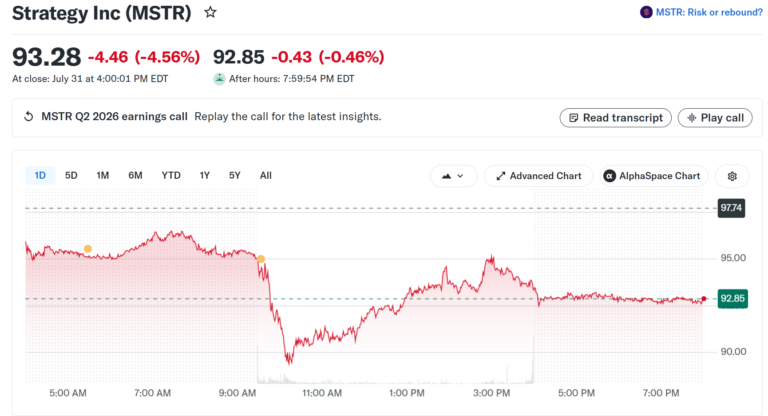Select the 1D time range tab
The width and height of the screenshot is (768, 416).
(40, 175)
